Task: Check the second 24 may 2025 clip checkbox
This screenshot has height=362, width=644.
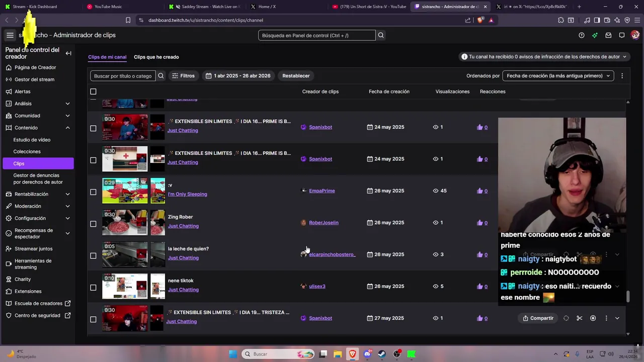Action: point(93,160)
